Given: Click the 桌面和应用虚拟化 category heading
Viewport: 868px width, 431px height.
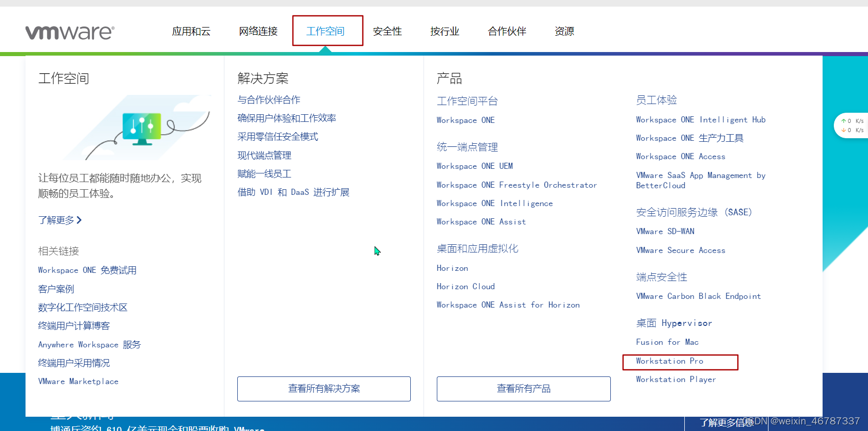Looking at the screenshot, I should 478,249.
